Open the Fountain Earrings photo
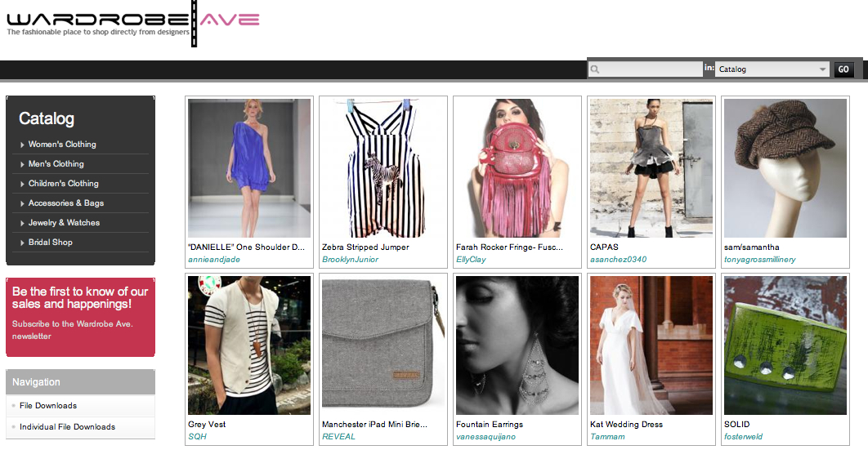868x450 pixels. pyautogui.click(x=517, y=345)
